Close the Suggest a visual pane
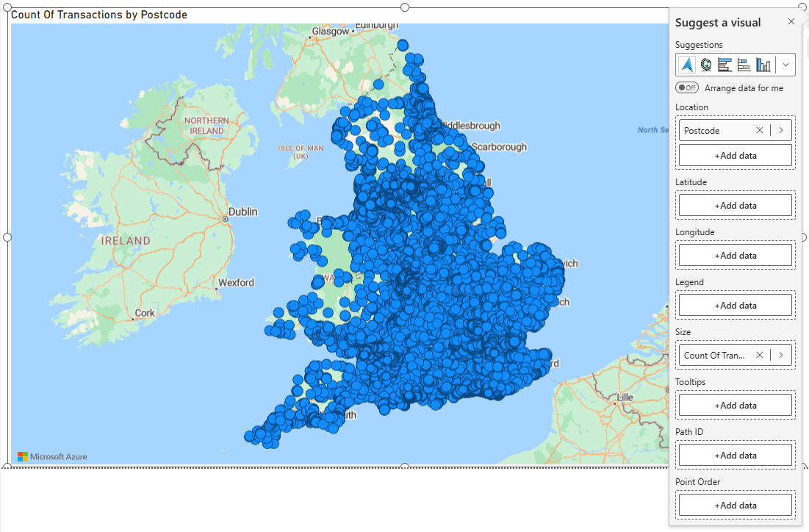The height and width of the screenshot is (532, 809). (791, 21)
